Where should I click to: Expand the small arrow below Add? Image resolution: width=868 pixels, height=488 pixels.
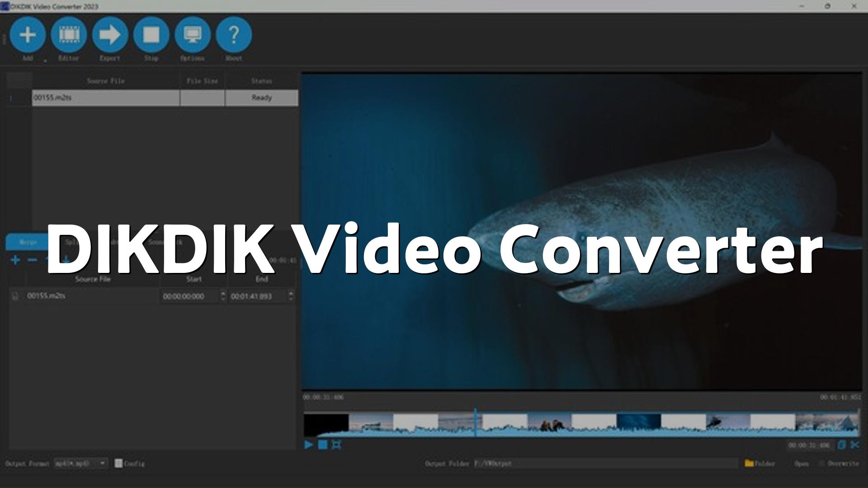point(45,61)
